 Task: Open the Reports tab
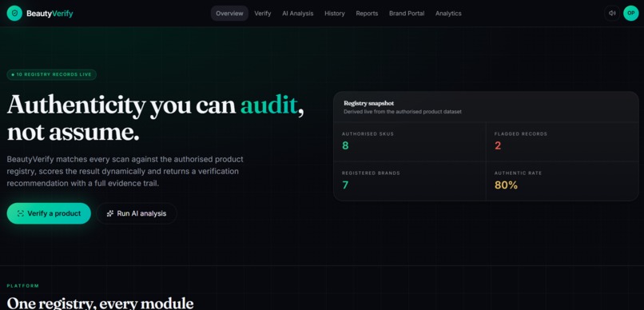pyautogui.click(x=367, y=13)
